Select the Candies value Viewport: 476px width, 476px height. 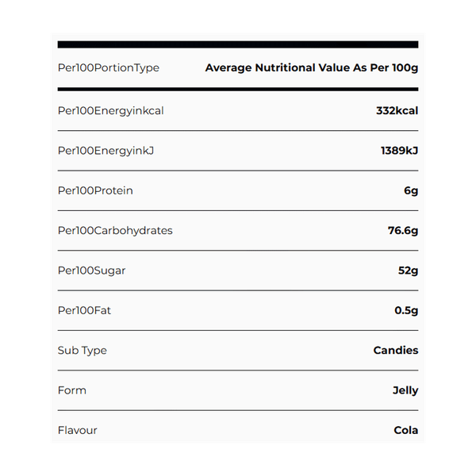pyautogui.click(x=395, y=351)
